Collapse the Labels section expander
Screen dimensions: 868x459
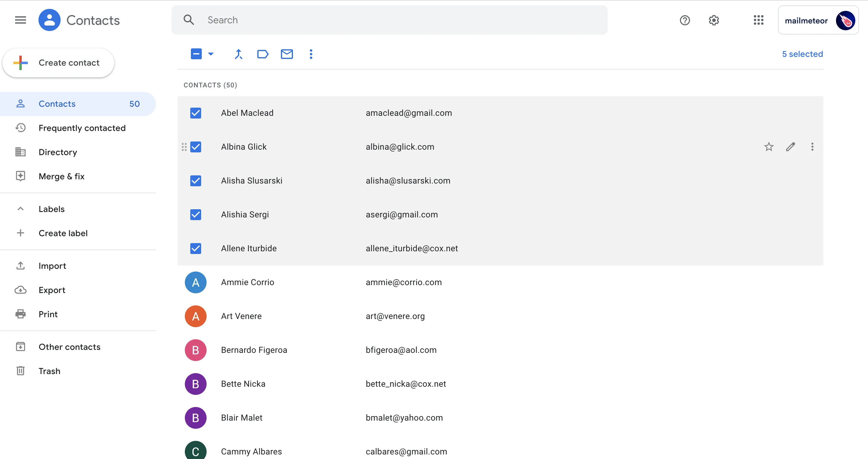pyautogui.click(x=21, y=209)
